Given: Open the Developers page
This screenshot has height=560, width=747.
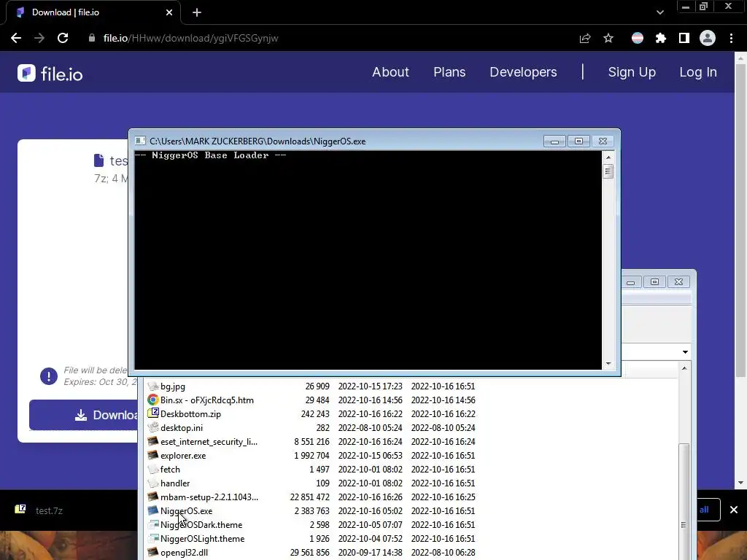Looking at the screenshot, I should click(x=523, y=72).
